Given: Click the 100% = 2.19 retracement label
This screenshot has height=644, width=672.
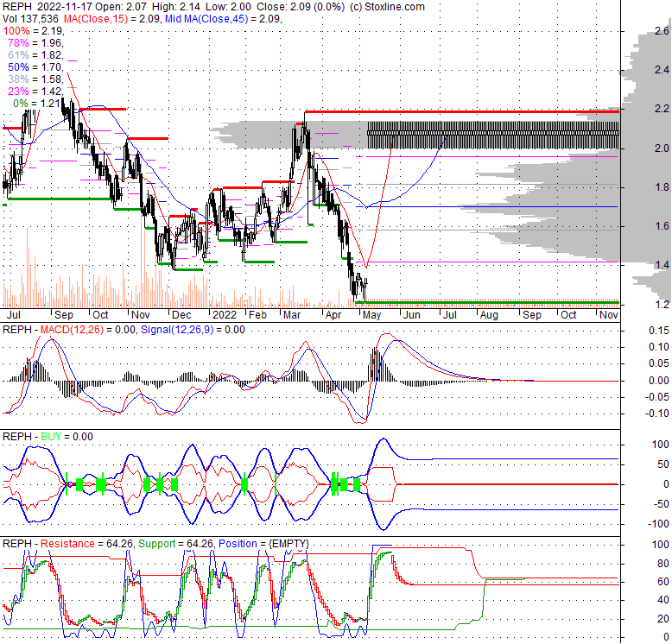Looking at the screenshot, I should point(34,31).
